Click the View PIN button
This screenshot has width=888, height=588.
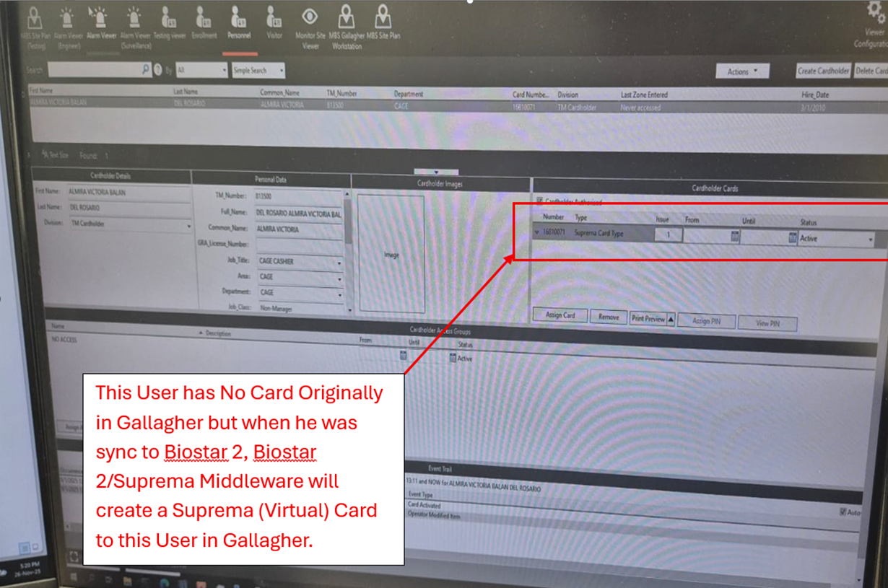pos(767,323)
